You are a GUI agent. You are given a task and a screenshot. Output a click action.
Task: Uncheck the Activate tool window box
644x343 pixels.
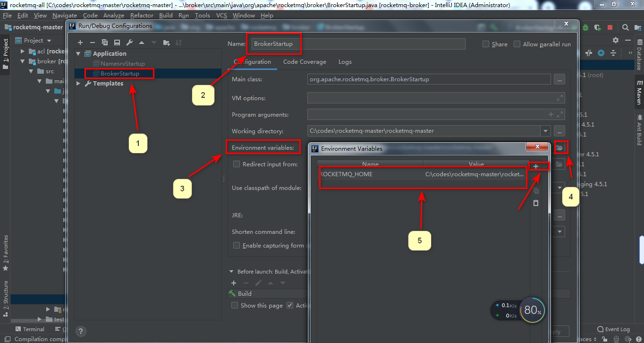290,306
